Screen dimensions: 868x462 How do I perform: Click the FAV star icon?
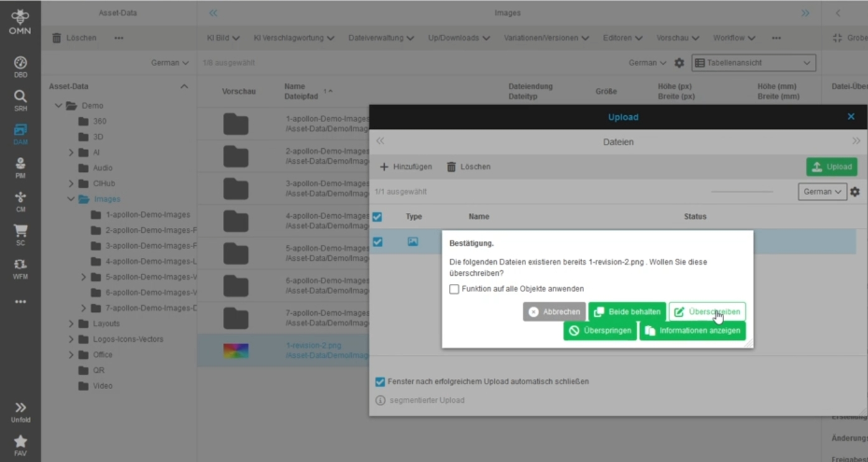point(21,445)
